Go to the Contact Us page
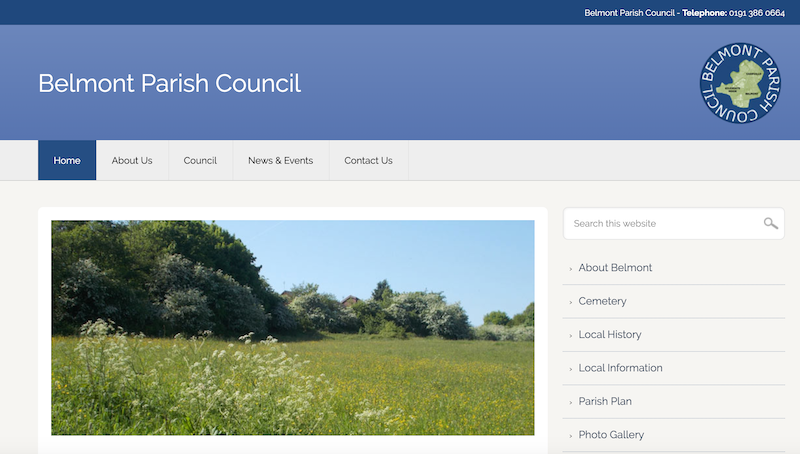800x454 pixels. point(368,161)
